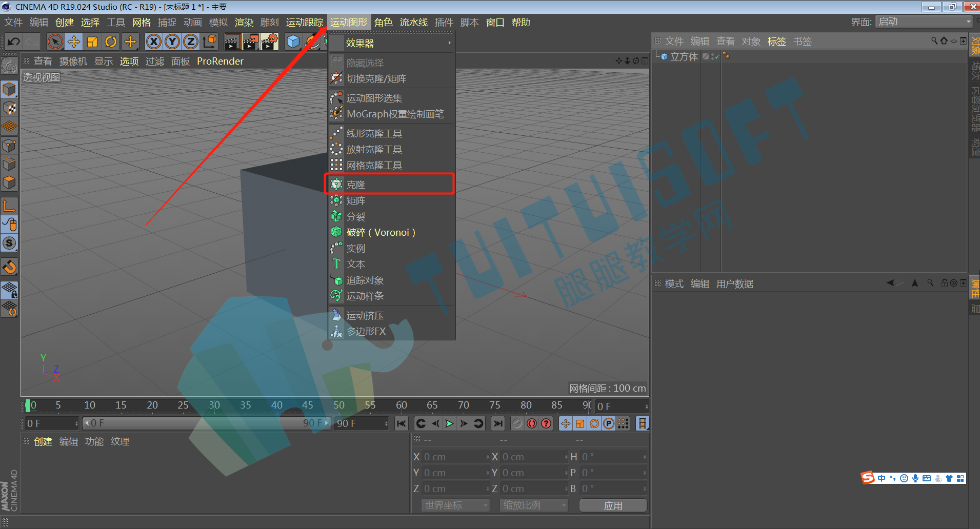Toggle the X axis lock
This screenshot has height=529, width=980.
(153, 42)
